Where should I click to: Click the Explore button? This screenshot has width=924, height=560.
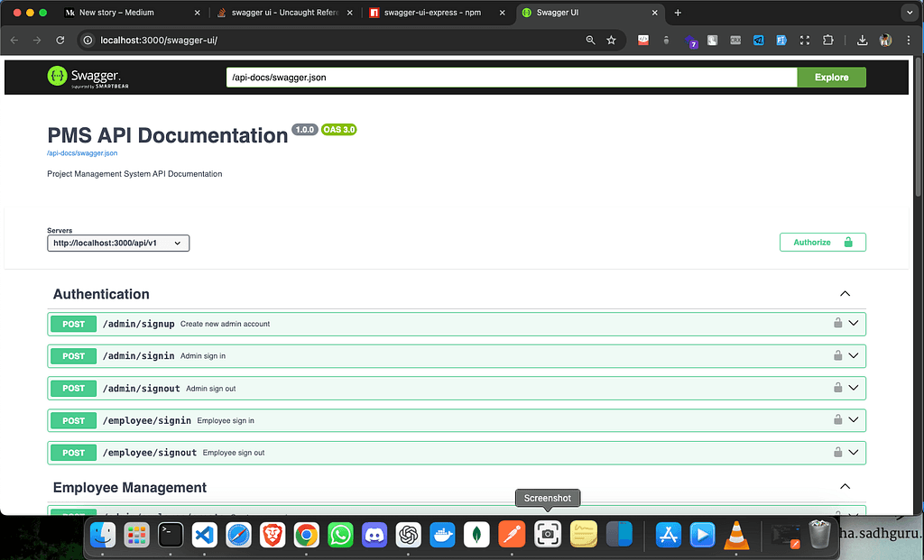pyautogui.click(x=830, y=77)
